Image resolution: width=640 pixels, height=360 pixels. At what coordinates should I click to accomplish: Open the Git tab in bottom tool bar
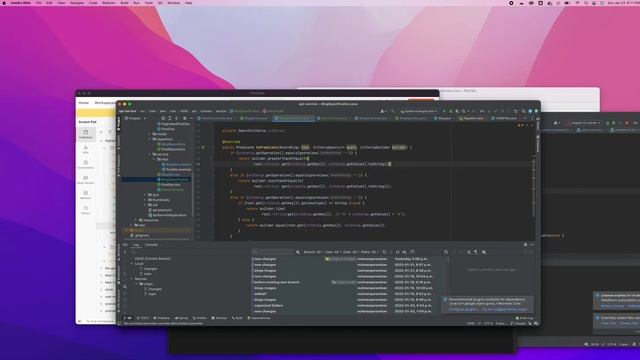point(128,318)
